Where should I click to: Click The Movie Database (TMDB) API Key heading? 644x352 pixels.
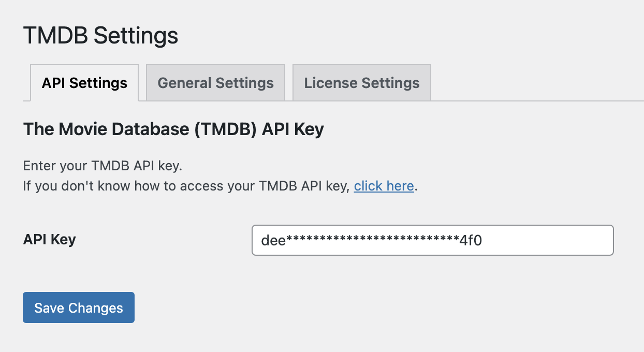tap(173, 129)
